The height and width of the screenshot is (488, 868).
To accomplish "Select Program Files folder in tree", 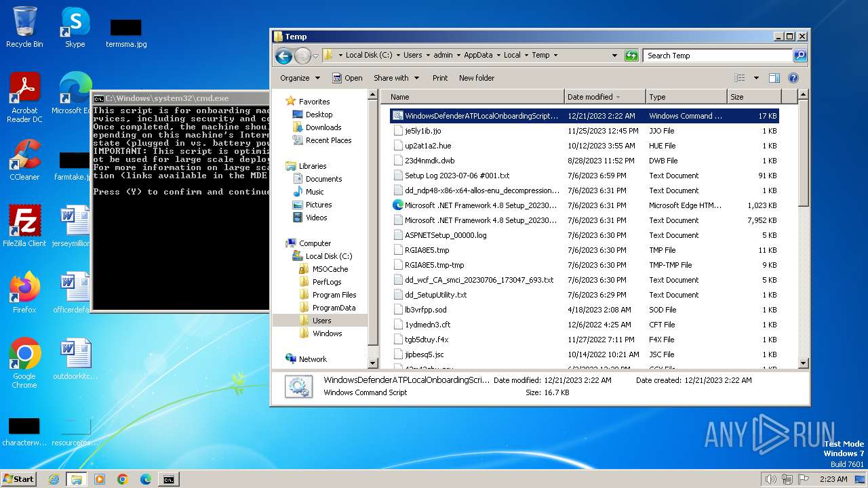I will 334,295.
